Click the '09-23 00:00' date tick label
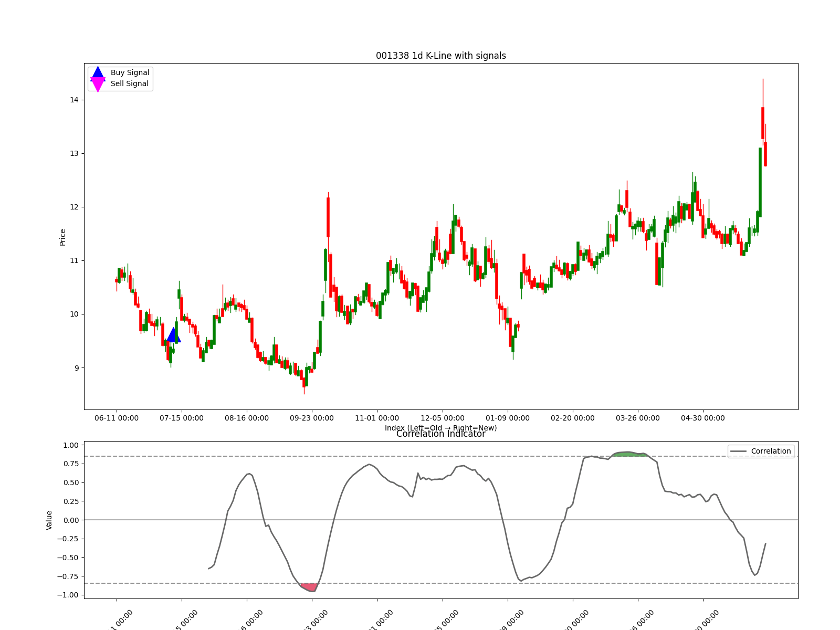The image size is (840, 630). point(312,418)
